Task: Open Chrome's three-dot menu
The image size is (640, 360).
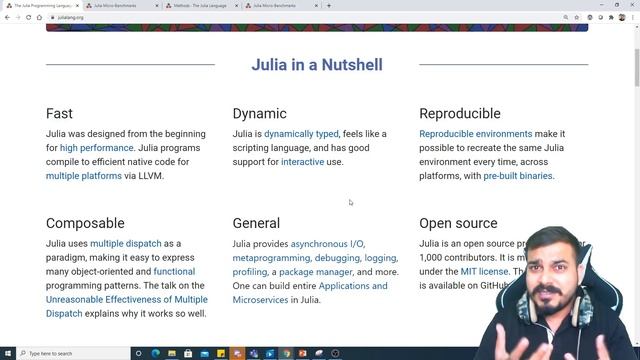Action: click(633, 18)
